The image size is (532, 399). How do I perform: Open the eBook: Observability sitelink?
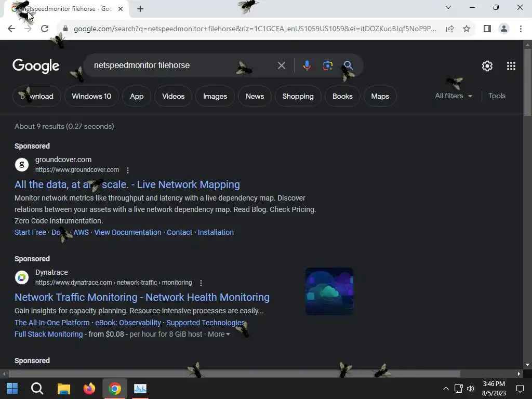128,323
